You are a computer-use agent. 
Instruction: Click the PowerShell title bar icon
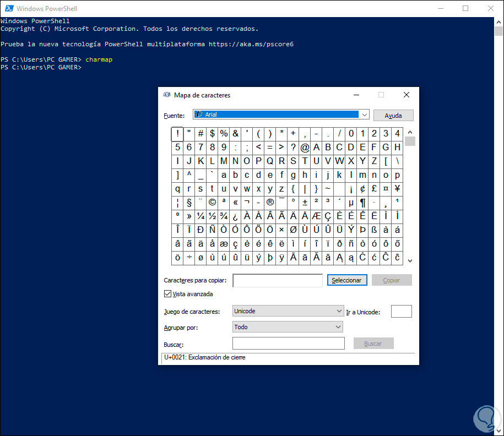pyautogui.click(x=9, y=8)
